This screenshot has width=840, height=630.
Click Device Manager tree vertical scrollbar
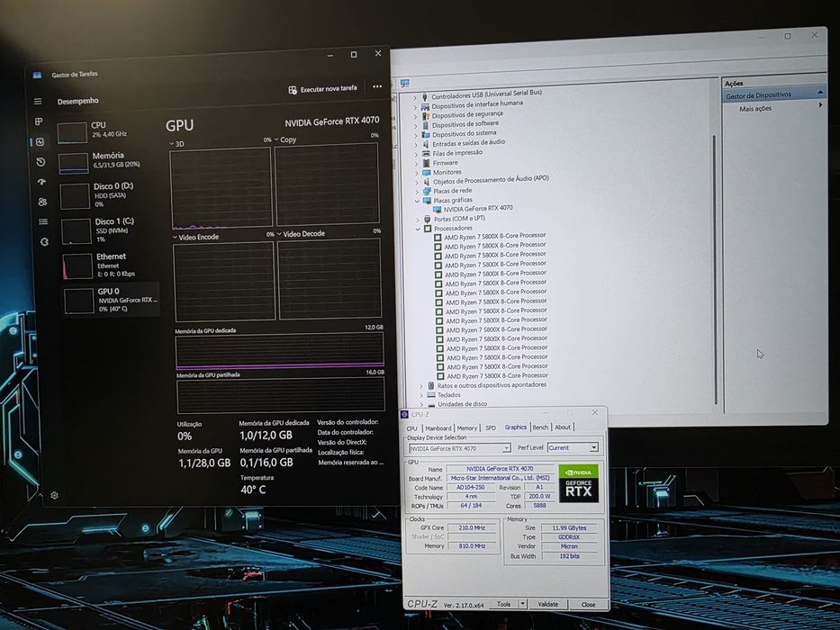[715, 269]
